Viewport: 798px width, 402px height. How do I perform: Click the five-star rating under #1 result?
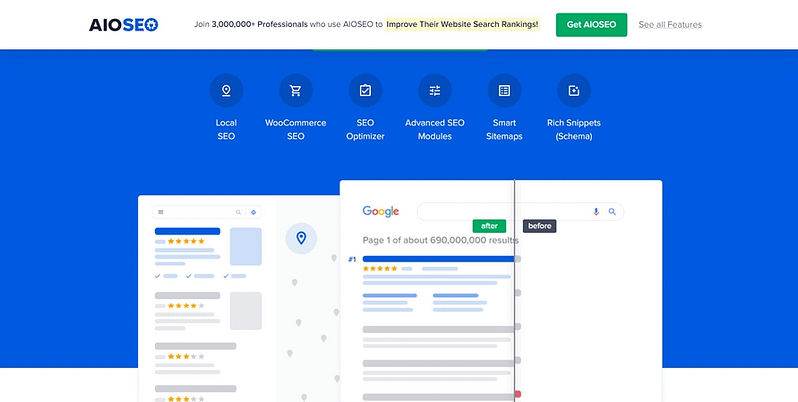click(380, 269)
